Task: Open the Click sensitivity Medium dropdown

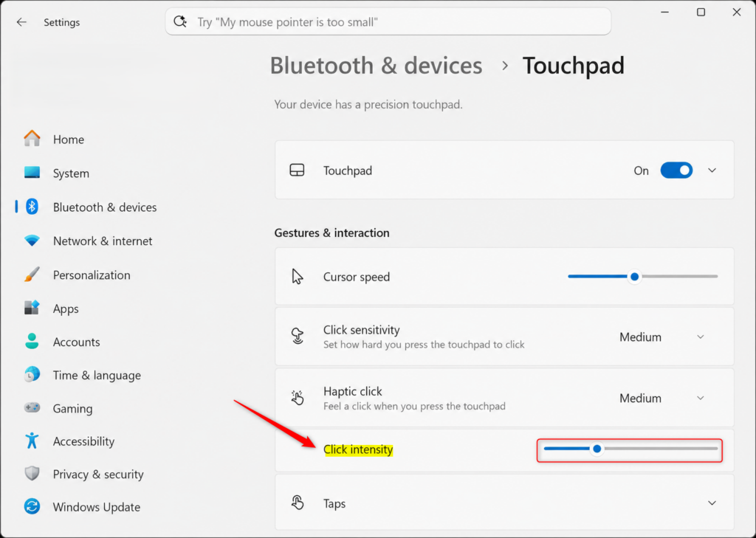Action: coord(662,337)
